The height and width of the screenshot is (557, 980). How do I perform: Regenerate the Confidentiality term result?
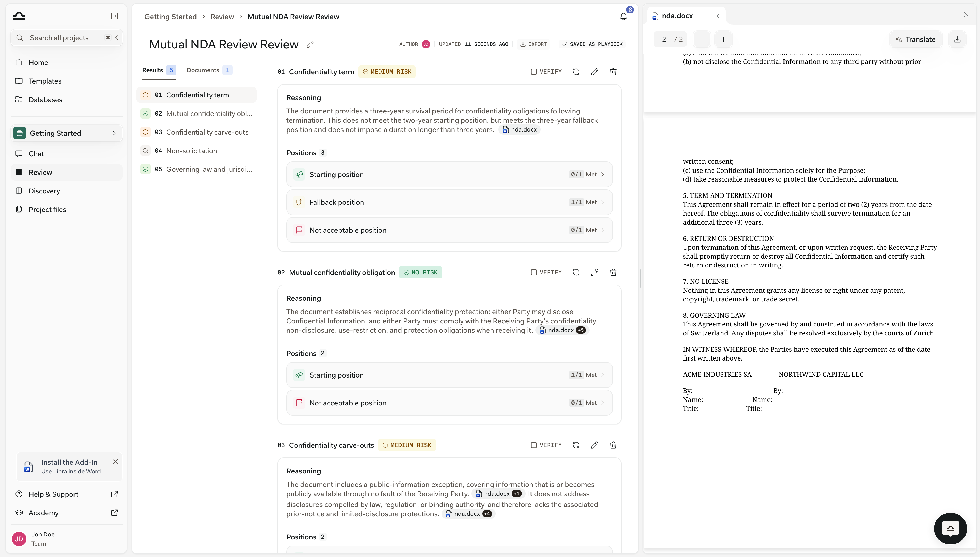click(x=576, y=72)
